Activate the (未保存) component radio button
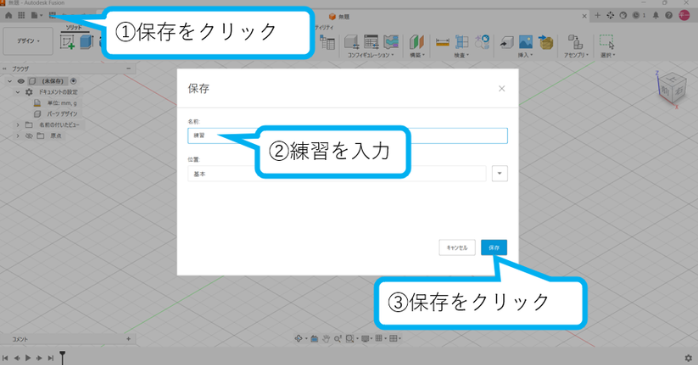Viewport: 698px width, 365px height. [x=73, y=81]
